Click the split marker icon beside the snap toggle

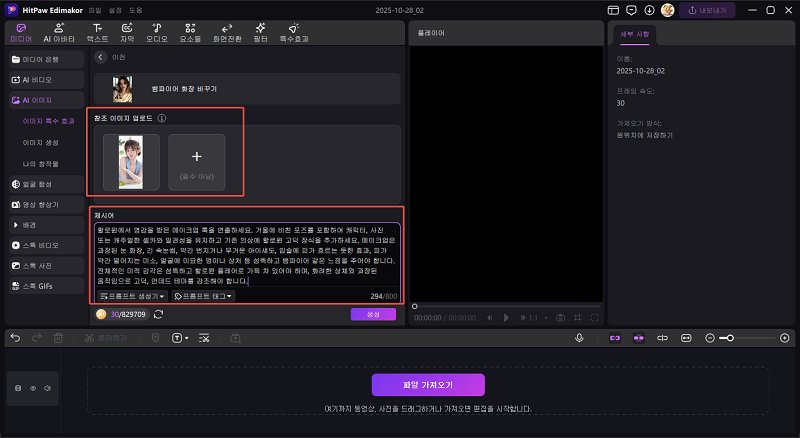662,338
